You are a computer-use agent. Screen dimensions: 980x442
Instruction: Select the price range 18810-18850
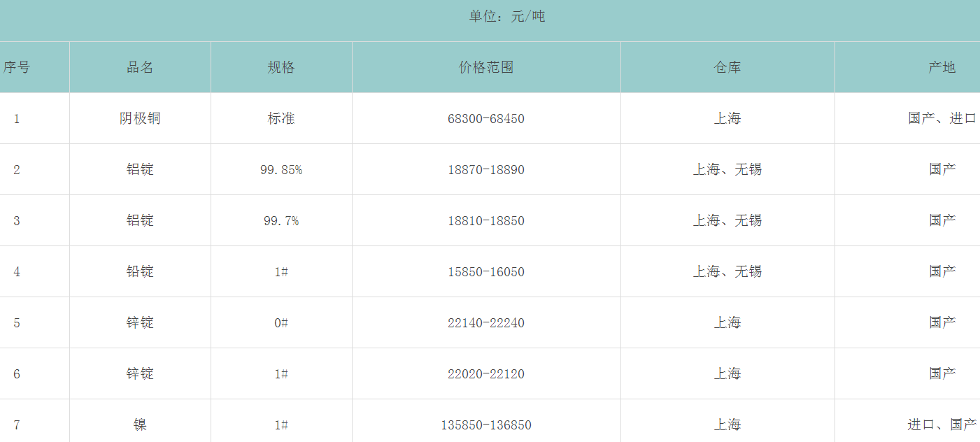(x=486, y=221)
